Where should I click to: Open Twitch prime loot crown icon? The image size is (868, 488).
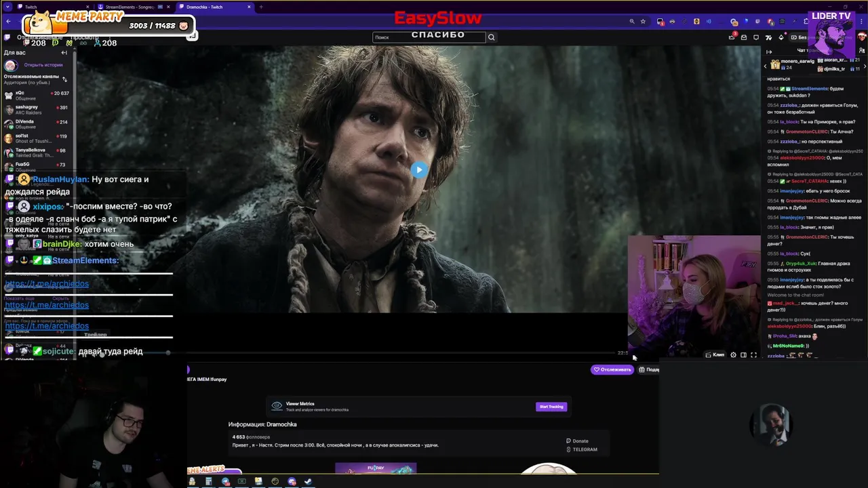pyautogui.click(x=732, y=37)
